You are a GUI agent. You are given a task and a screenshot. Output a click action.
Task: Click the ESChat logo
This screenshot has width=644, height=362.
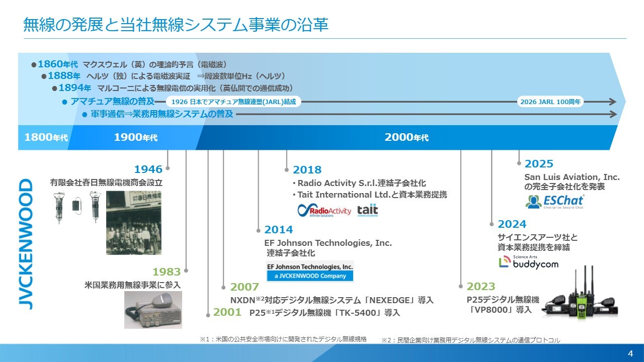[556, 201]
